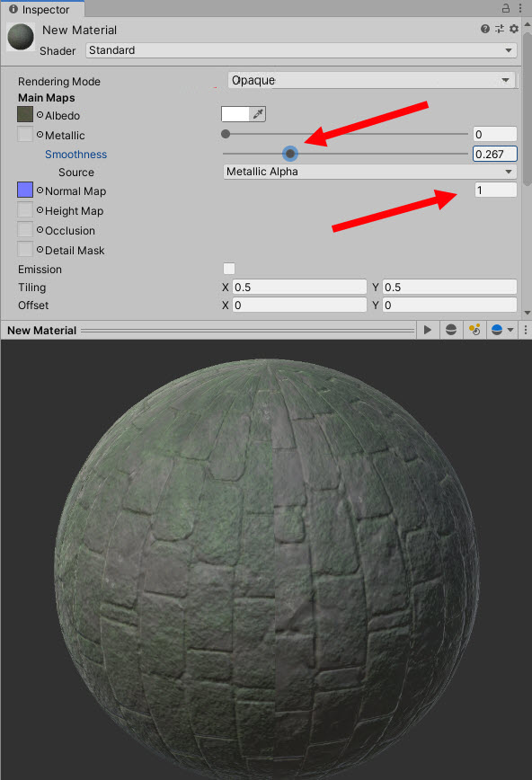Image resolution: width=532 pixels, height=780 pixels.
Task: Click the New Material preview title bar
Action: [x=209, y=331]
